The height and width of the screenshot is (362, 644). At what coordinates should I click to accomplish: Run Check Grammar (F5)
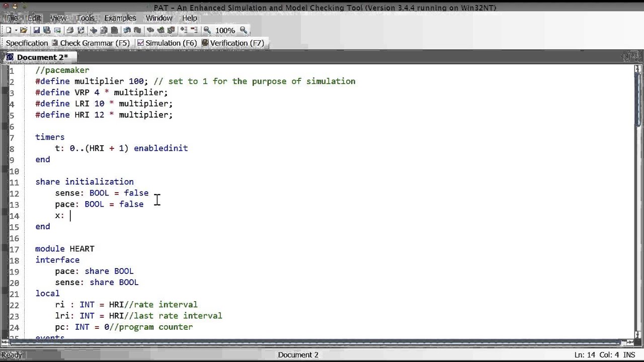pos(91,43)
